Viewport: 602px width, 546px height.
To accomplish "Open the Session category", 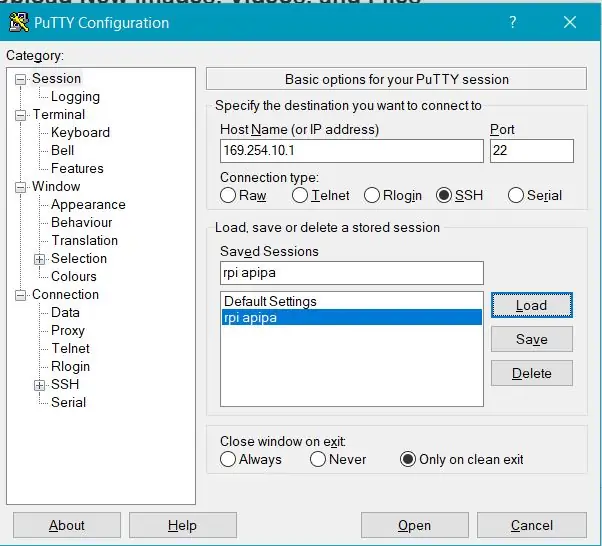I will [x=56, y=78].
